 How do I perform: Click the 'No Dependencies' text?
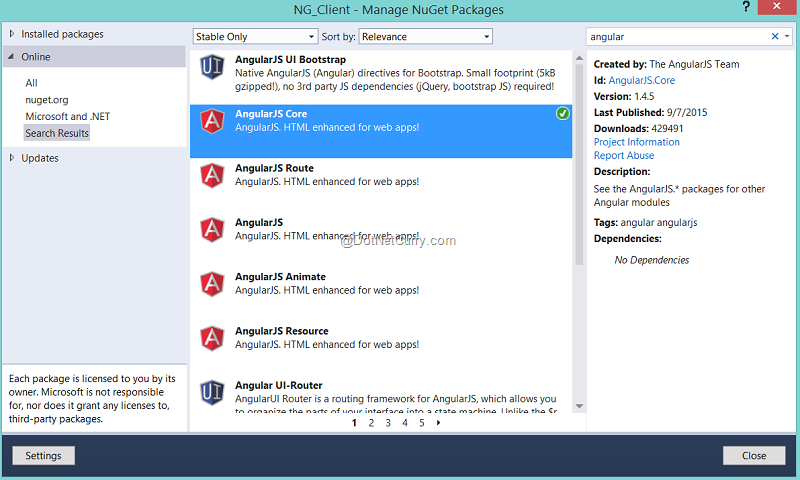point(652,260)
